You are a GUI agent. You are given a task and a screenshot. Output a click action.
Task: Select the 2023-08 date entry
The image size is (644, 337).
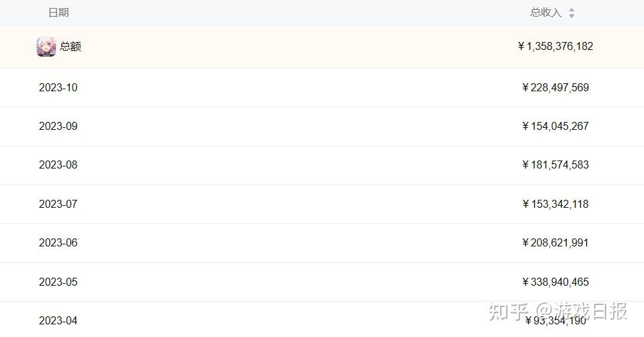[x=58, y=165]
